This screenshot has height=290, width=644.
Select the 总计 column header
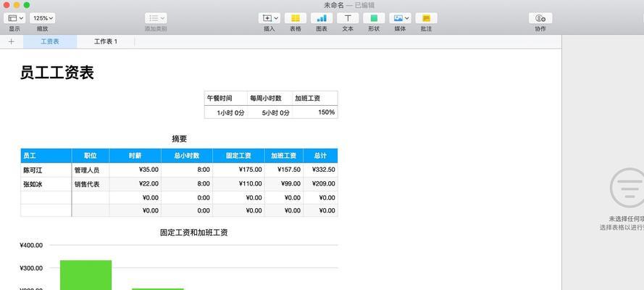click(320, 156)
